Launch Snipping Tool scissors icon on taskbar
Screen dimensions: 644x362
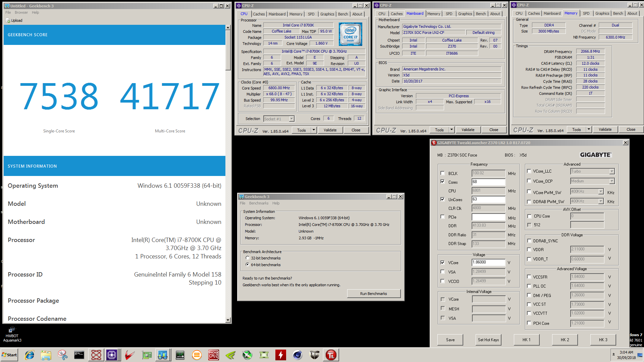coord(63,355)
